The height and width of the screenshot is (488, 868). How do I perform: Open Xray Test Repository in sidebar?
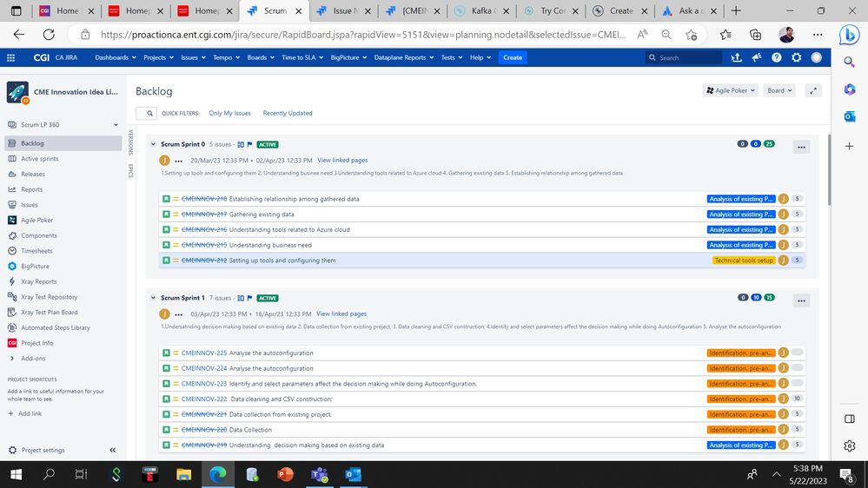(50, 297)
